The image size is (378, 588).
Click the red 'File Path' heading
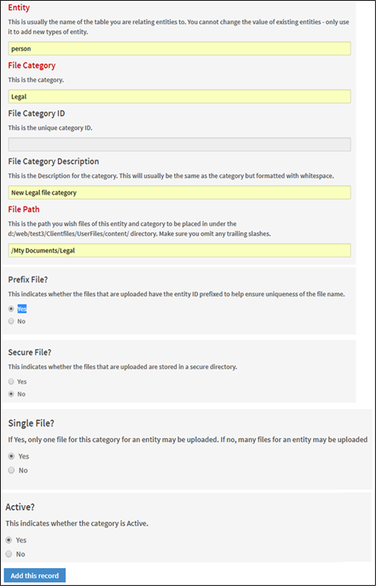click(23, 209)
